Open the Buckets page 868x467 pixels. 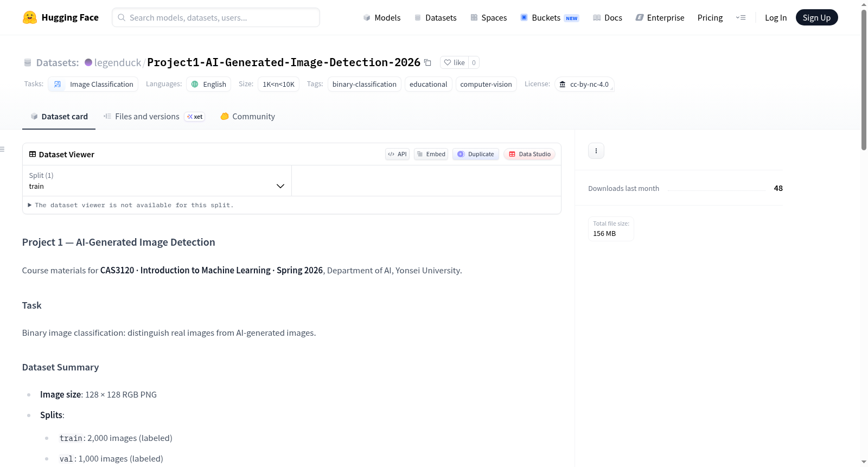[x=550, y=17]
